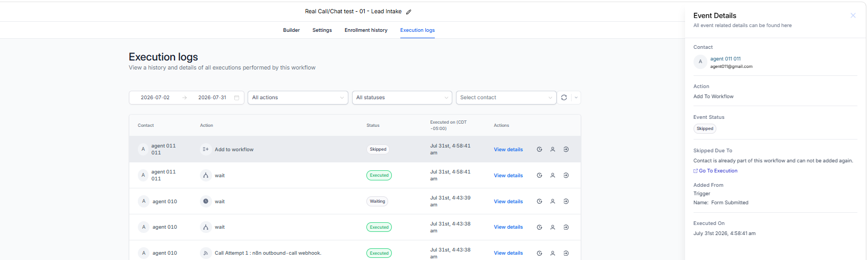The width and height of the screenshot is (868, 260).
Task: Open history clock icon for 4:43:38 wait row
Action: (539, 227)
